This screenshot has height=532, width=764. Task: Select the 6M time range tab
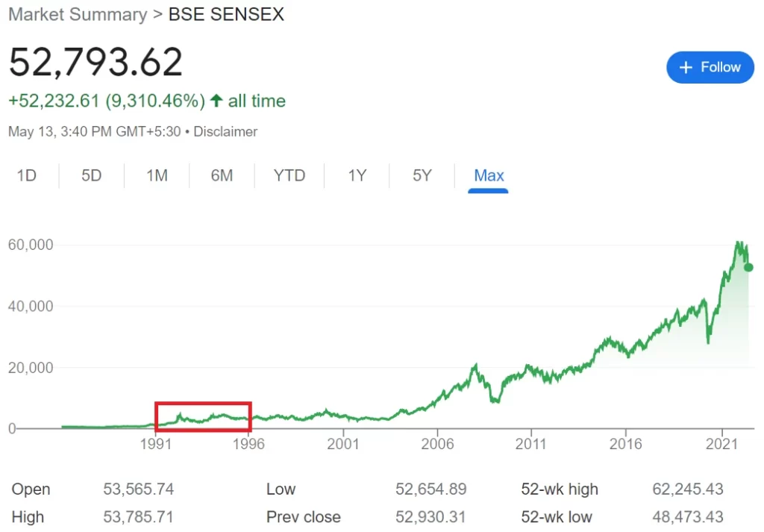(222, 175)
